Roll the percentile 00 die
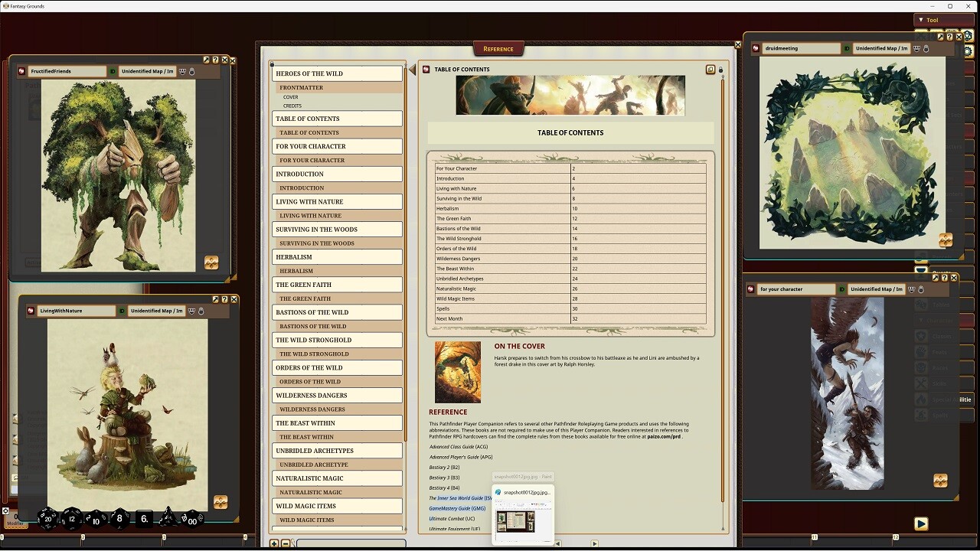The height and width of the screenshot is (551, 980). [x=191, y=521]
